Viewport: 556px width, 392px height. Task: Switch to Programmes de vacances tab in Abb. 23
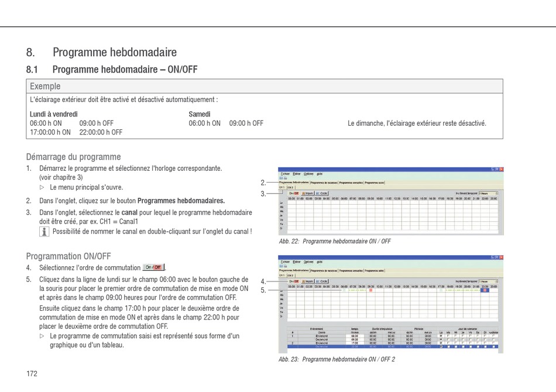(x=324, y=270)
